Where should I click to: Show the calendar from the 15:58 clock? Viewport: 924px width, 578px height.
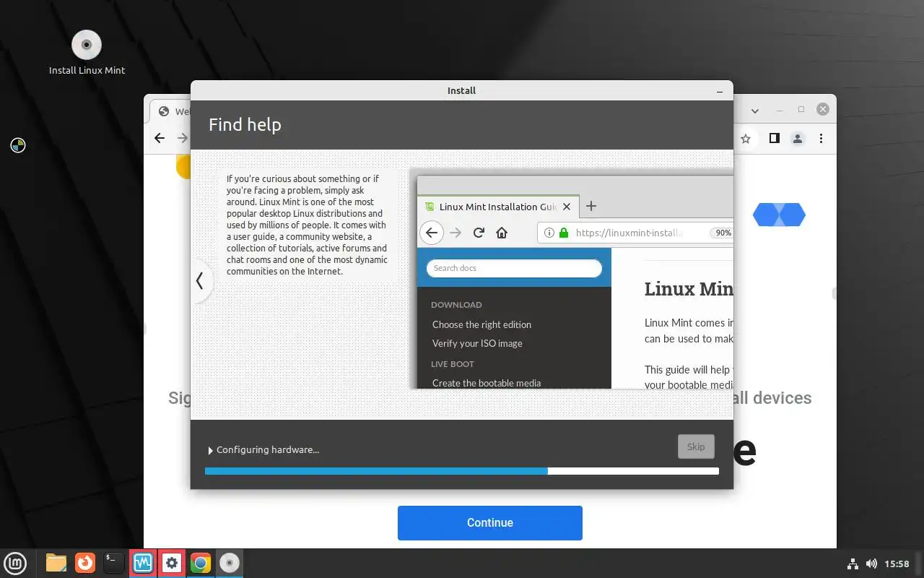[897, 564]
